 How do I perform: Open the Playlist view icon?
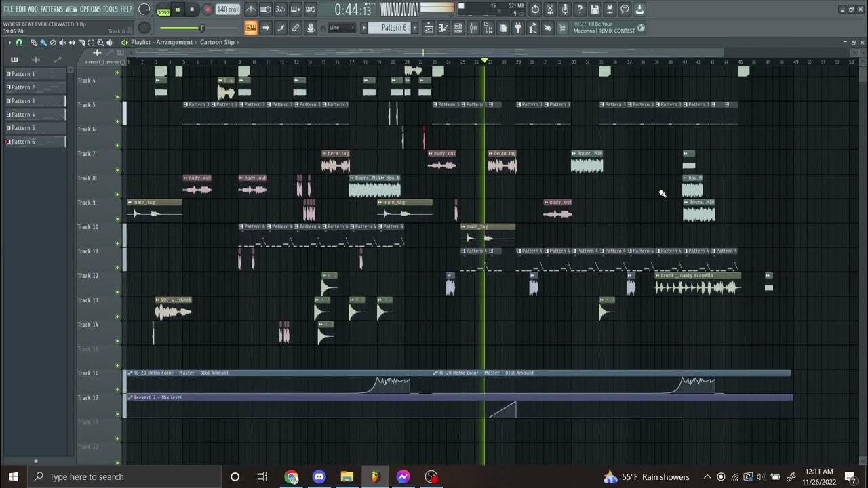point(429,28)
